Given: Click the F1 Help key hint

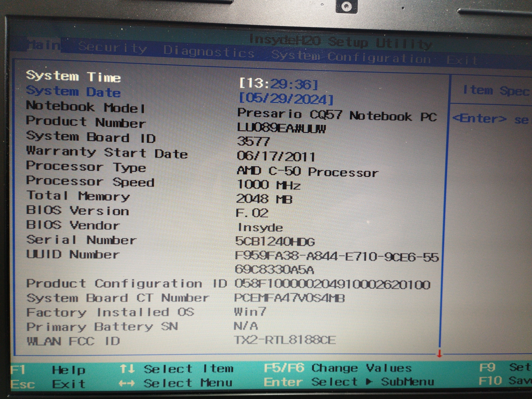Looking at the screenshot, I should tap(48, 370).
